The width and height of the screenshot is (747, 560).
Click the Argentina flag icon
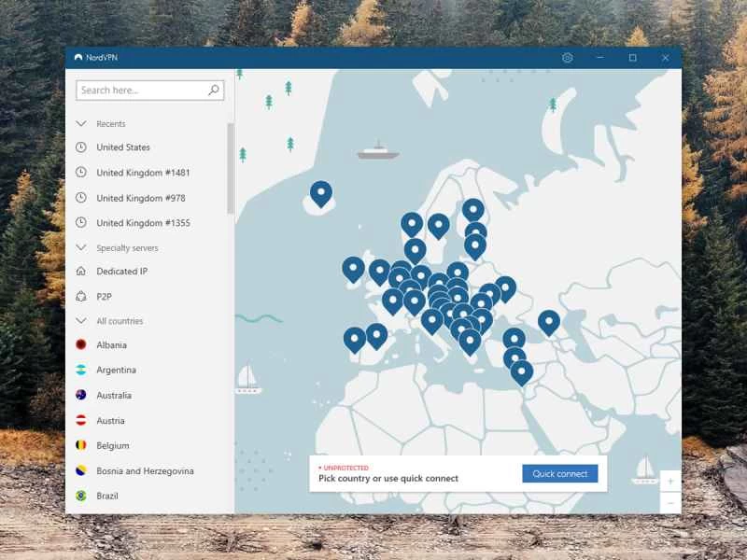click(x=82, y=370)
